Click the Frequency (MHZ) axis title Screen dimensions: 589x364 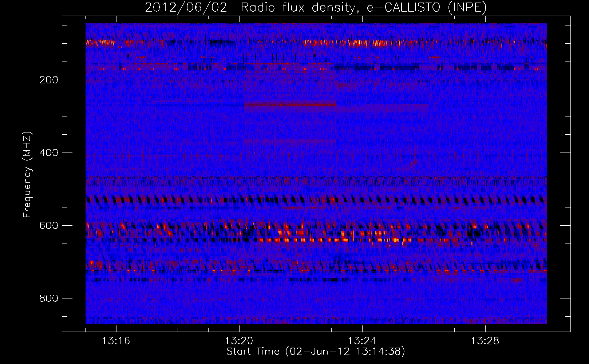pos(27,174)
